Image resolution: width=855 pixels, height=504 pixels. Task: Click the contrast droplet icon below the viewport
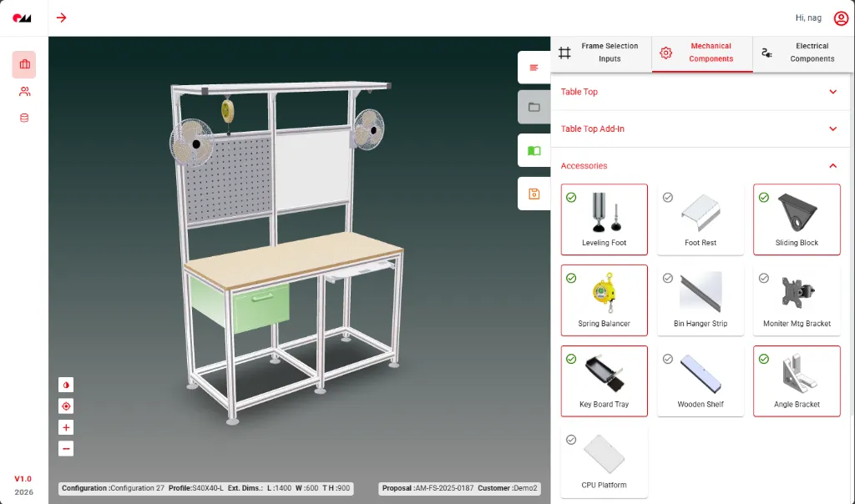[x=66, y=385]
